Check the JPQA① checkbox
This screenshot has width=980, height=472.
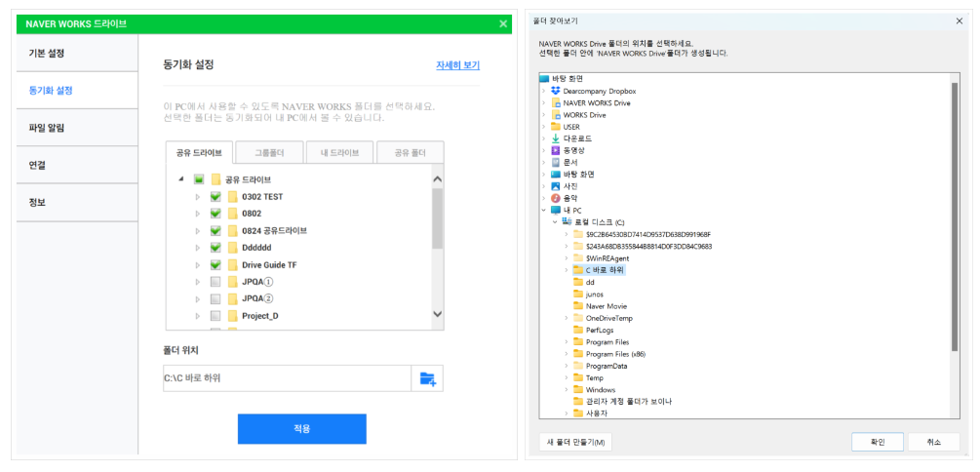216,282
